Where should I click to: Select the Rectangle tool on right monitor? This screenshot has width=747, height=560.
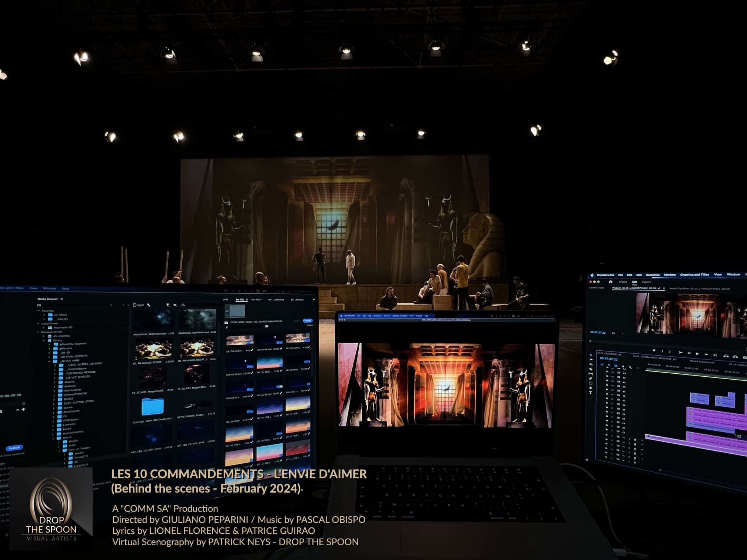click(x=591, y=383)
